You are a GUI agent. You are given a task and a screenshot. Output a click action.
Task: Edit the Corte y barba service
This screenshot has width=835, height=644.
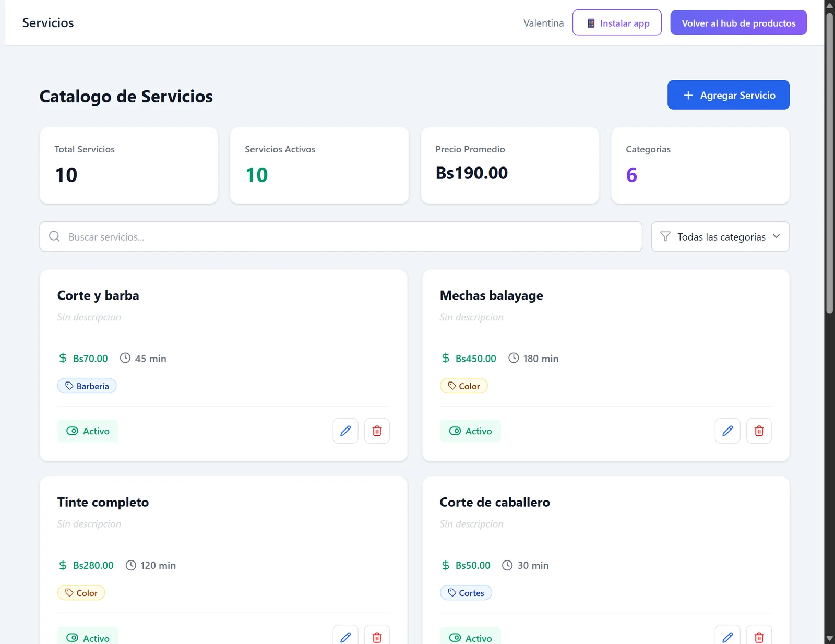pos(345,431)
